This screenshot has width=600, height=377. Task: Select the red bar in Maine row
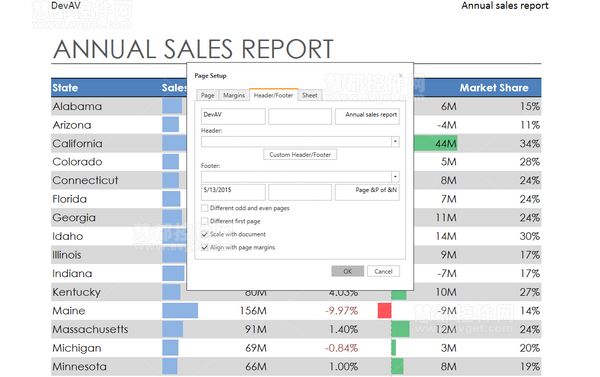pyautogui.click(x=385, y=311)
